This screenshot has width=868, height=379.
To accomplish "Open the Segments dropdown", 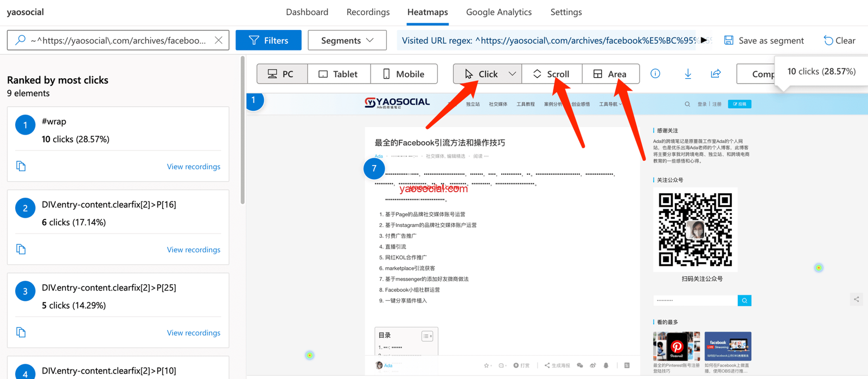I will click(347, 41).
